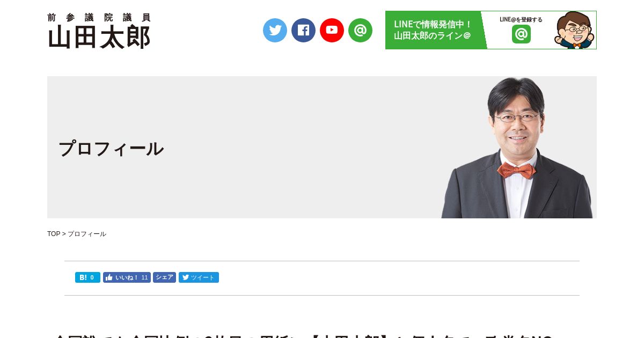Open the red YouTube circle icon

pos(332,30)
